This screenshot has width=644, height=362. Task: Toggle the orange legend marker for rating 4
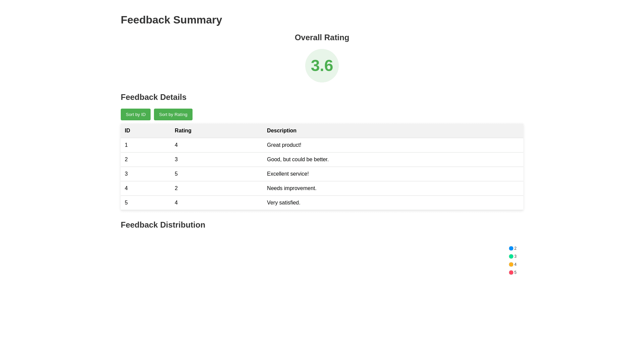pos(511,264)
